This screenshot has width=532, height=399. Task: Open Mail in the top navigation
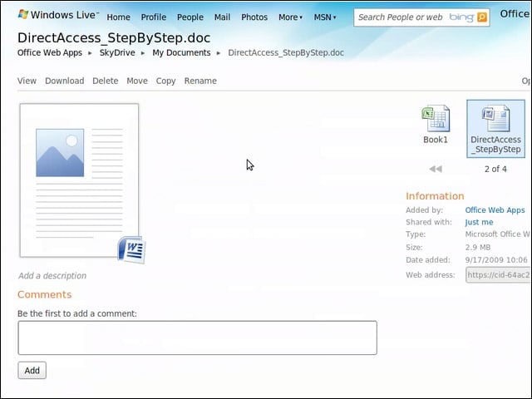pos(222,17)
